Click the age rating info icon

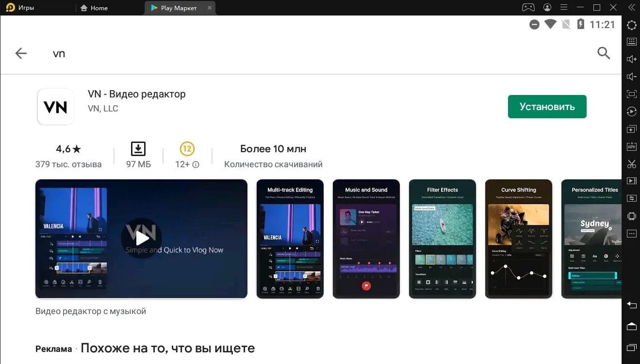(x=196, y=165)
